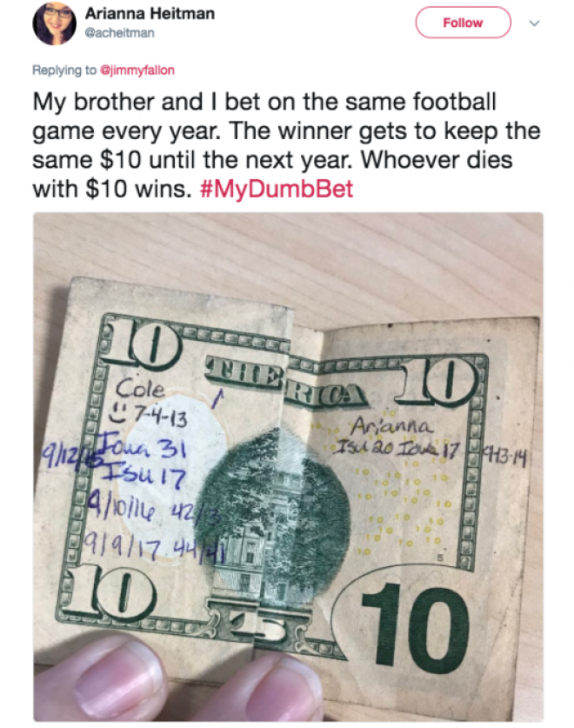This screenshot has width=574, height=728.
Task: Click the Arianna Heitman display name
Action: pos(150,13)
